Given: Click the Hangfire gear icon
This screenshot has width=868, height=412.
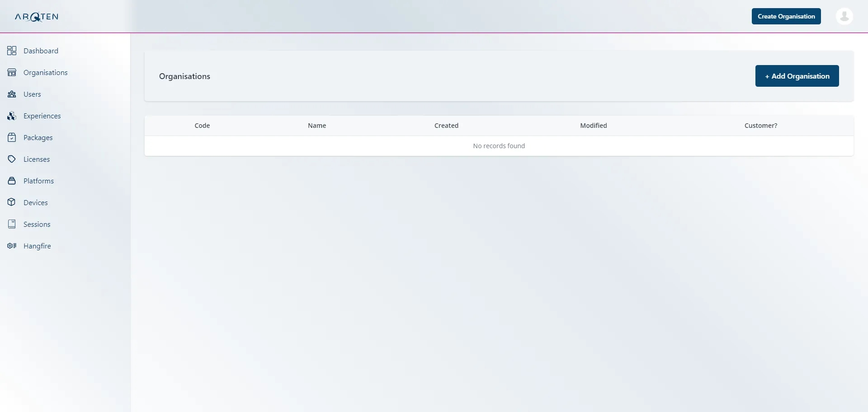Looking at the screenshot, I should click(x=12, y=246).
